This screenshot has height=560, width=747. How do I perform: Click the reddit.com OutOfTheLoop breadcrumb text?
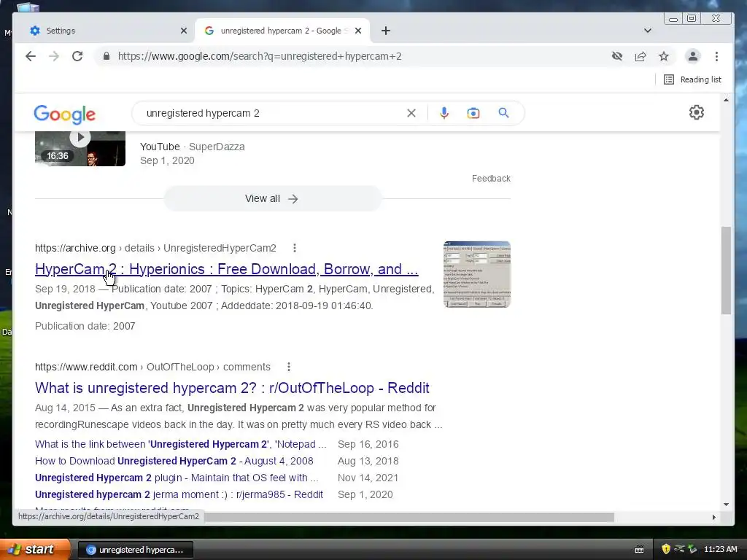click(152, 367)
